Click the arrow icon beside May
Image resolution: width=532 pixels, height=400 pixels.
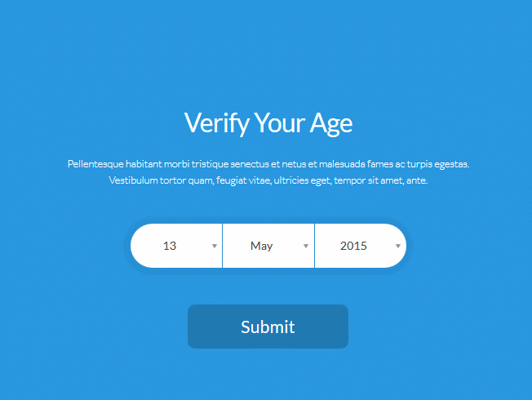pyautogui.click(x=306, y=246)
